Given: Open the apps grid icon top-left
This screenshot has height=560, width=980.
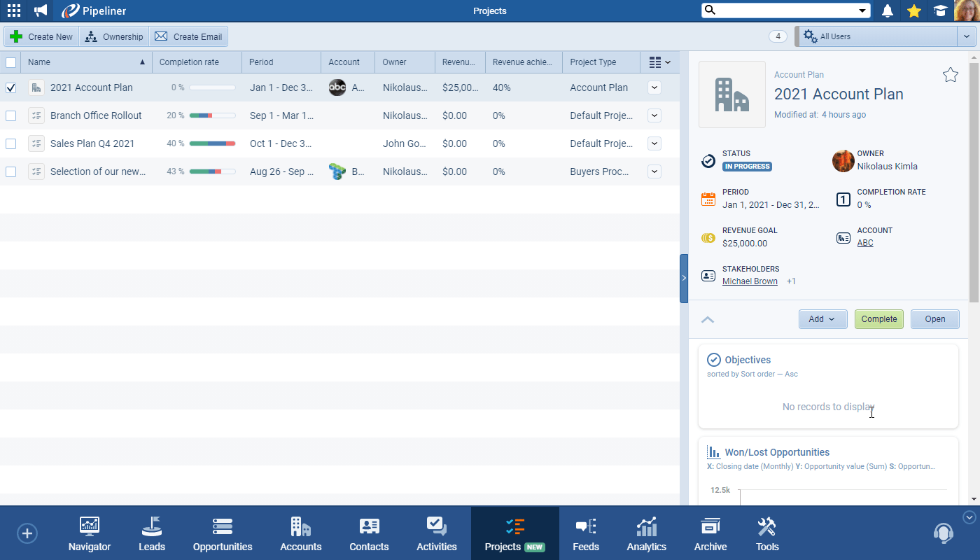Looking at the screenshot, I should tap(14, 10).
